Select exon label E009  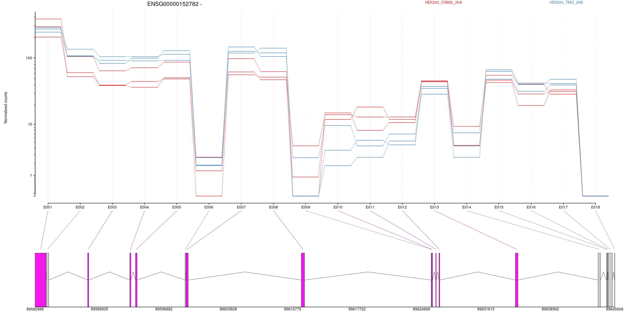coord(306,207)
